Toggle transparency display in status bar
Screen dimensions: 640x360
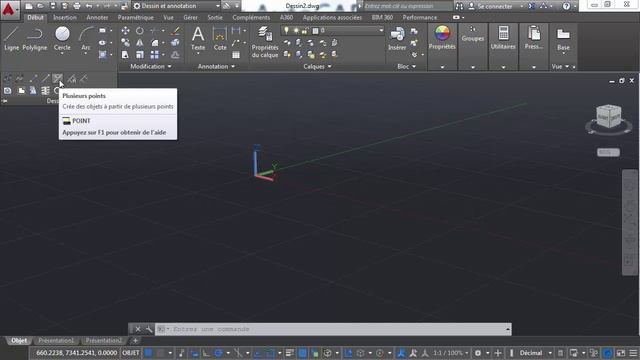302,353
